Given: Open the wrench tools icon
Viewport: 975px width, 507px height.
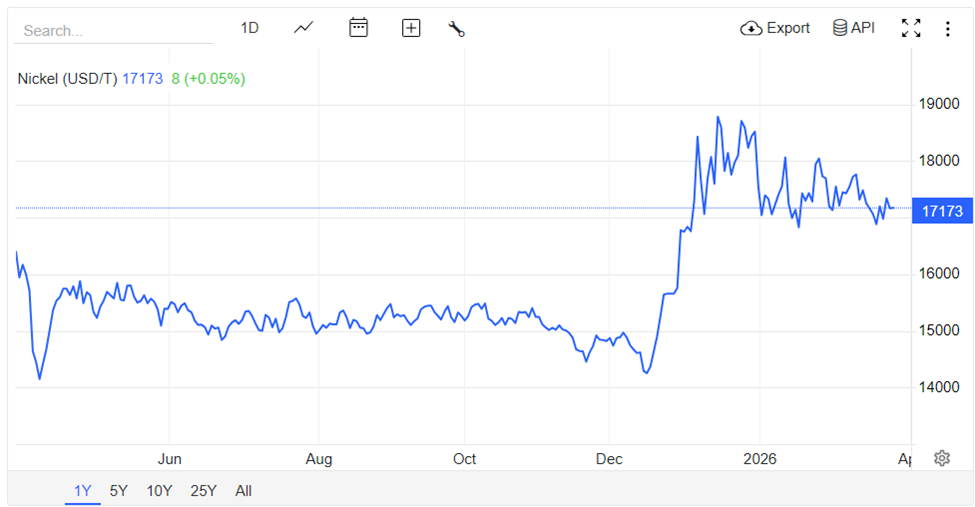Looking at the screenshot, I should [x=457, y=28].
